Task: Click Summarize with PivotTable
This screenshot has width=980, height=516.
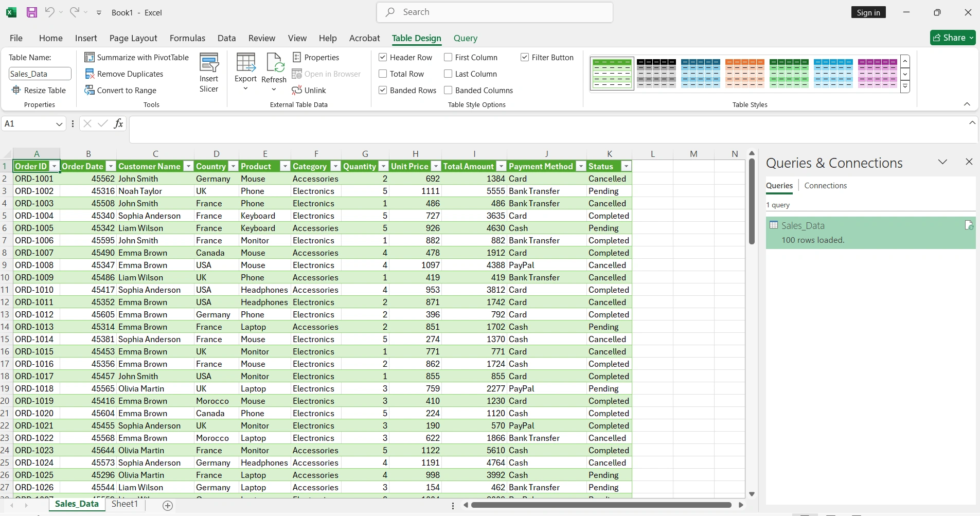Action: (137, 57)
